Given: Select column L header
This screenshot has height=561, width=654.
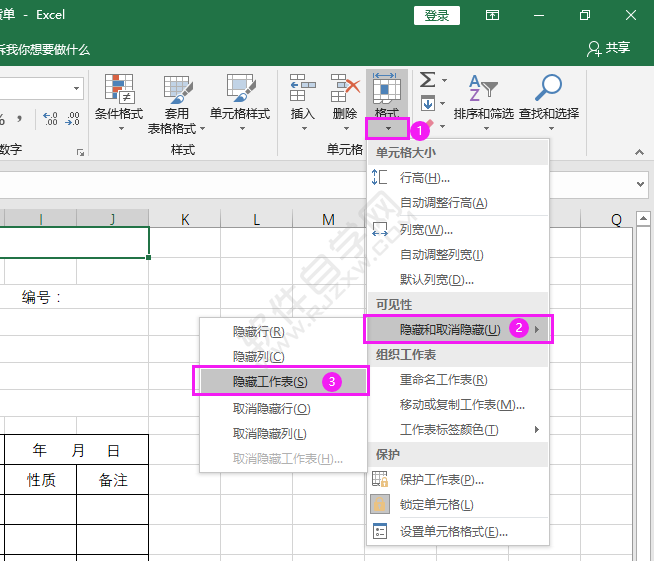Looking at the screenshot, I should 257,219.
